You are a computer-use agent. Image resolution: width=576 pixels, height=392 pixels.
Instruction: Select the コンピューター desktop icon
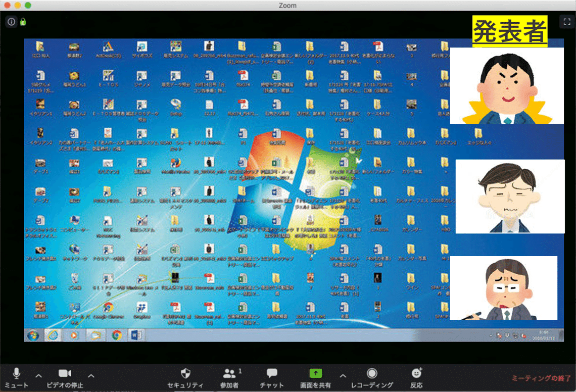(x=74, y=224)
